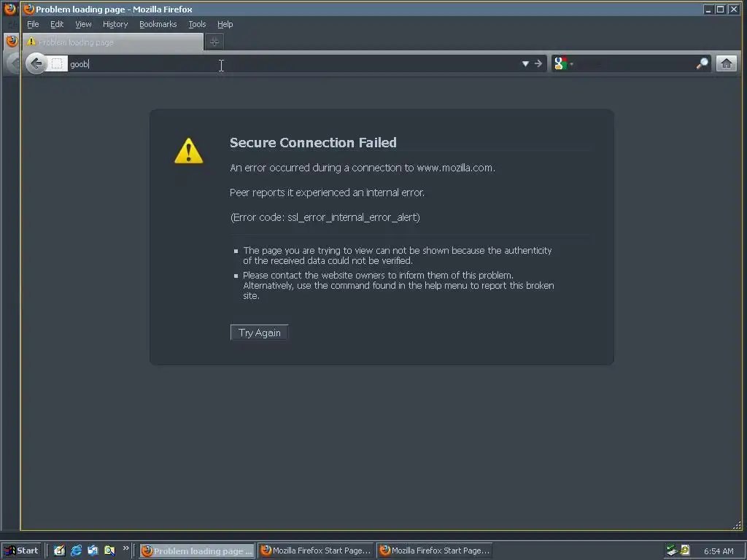Click the background Firefox window's title icon
The image size is (747, 560).
[x=10, y=9]
